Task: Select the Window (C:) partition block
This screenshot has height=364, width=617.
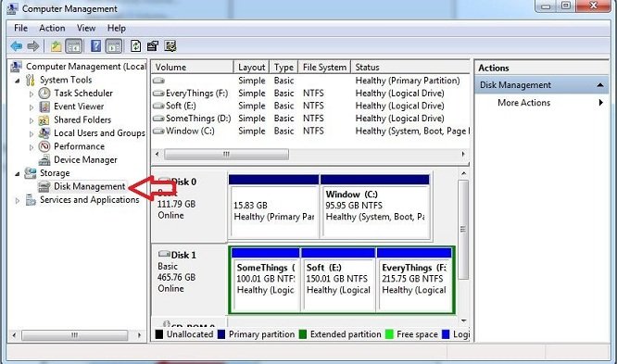Action: (x=375, y=206)
